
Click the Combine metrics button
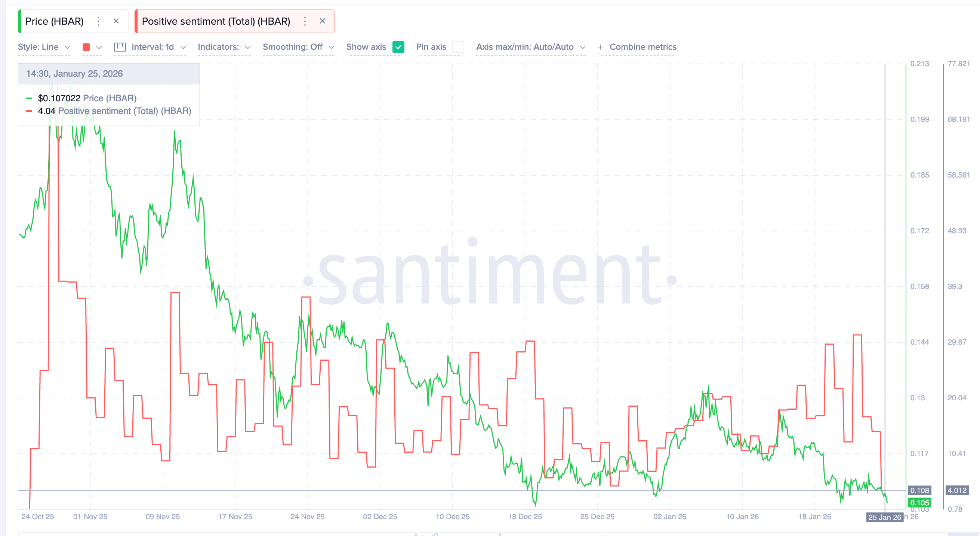tap(642, 47)
